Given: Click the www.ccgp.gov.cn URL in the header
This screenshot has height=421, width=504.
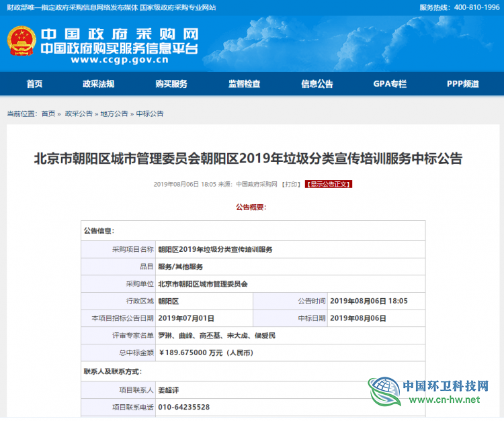Looking at the screenshot, I should coord(119,60).
